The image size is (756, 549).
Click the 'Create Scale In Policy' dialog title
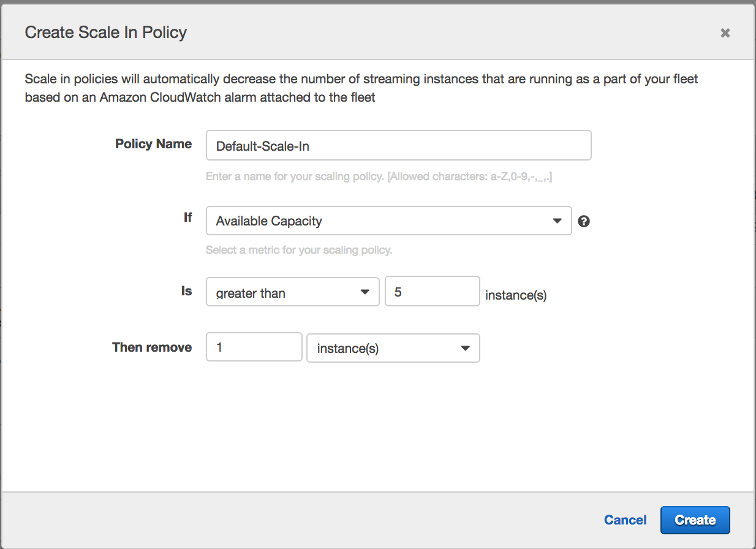point(106,32)
